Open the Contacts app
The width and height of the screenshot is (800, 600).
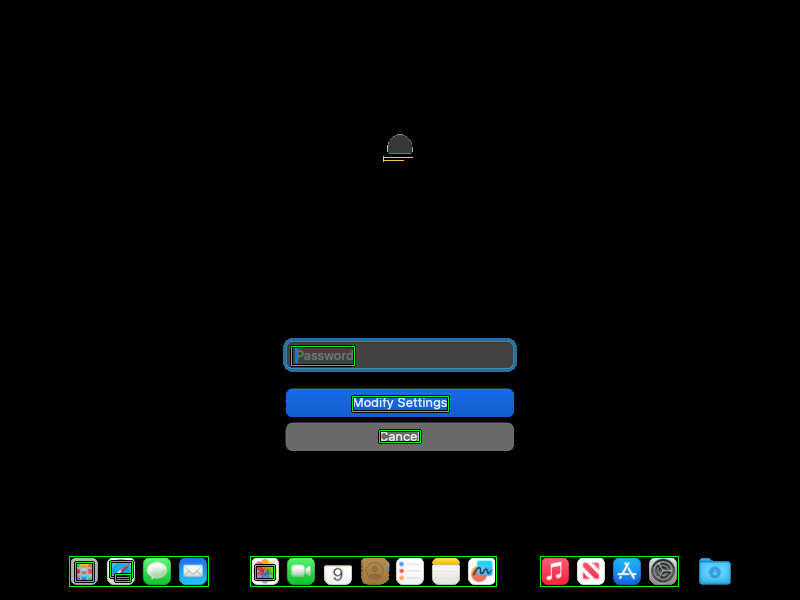tap(374, 572)
